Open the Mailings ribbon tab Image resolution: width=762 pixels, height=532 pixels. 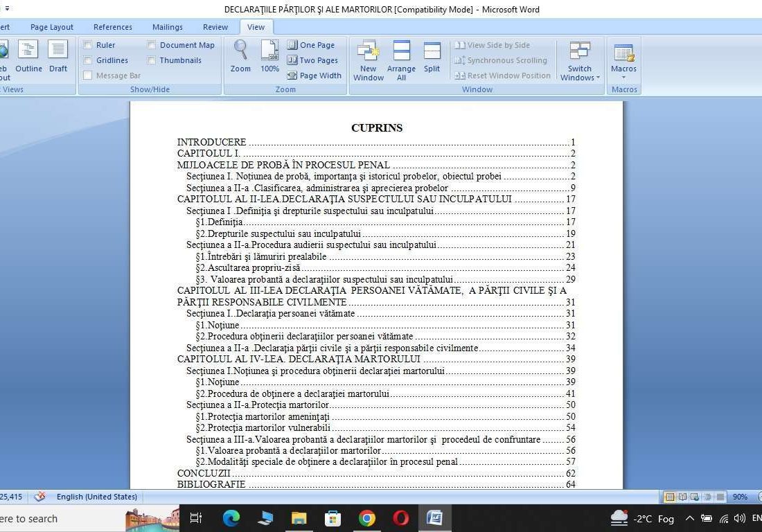(x=167, y=27)
